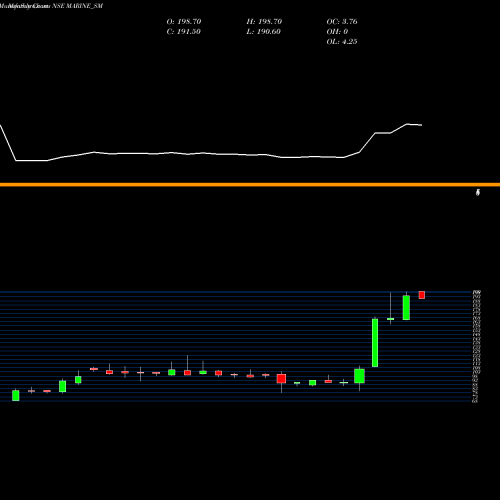Click the first green candle at chart start
Screen dimensions: 500x500
(16, 395)
